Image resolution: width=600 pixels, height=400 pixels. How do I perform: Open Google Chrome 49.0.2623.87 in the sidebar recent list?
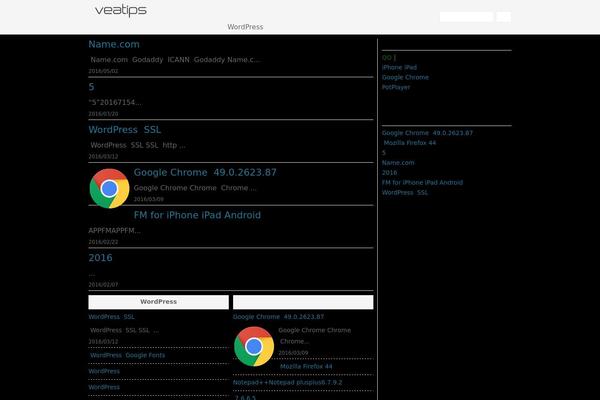point(427,133)
